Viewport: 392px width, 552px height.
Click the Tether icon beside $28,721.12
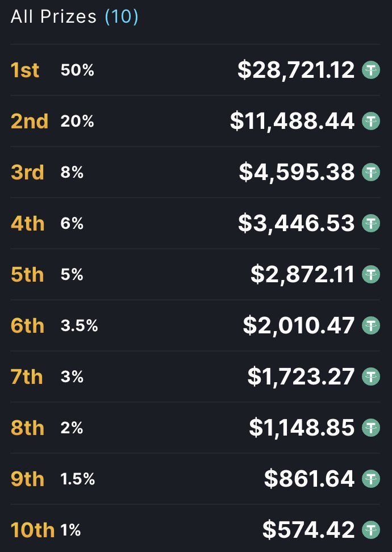[371, 70]
